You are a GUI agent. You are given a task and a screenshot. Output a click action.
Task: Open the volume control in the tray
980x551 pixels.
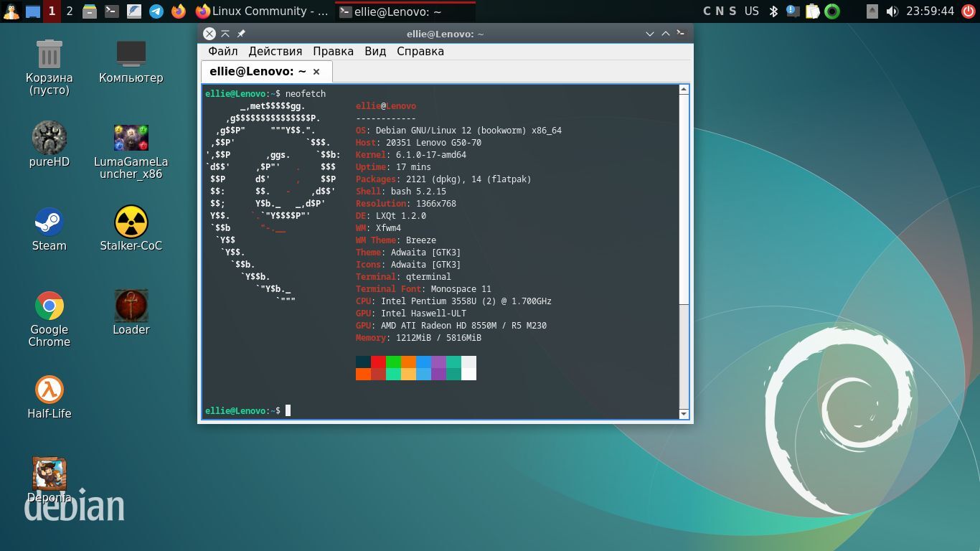pyautogui.click(x=892, y=11)
